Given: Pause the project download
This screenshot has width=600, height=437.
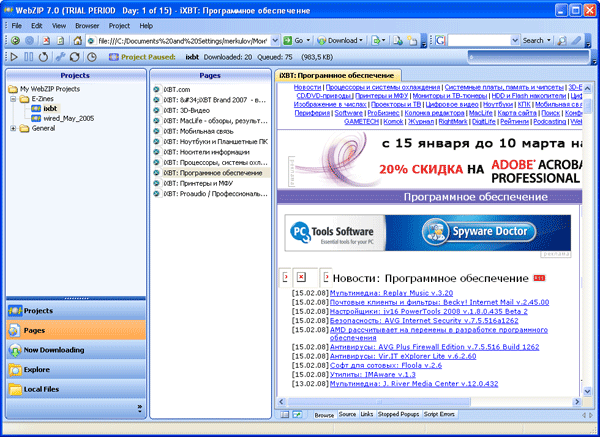Looking at the screenshot, I should 29,57.
